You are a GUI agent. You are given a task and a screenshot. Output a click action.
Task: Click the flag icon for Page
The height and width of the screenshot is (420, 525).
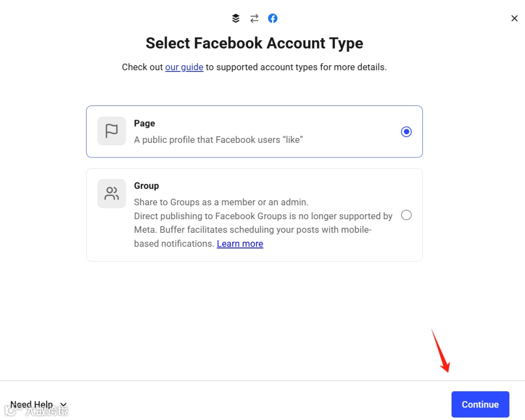(111, 131)
